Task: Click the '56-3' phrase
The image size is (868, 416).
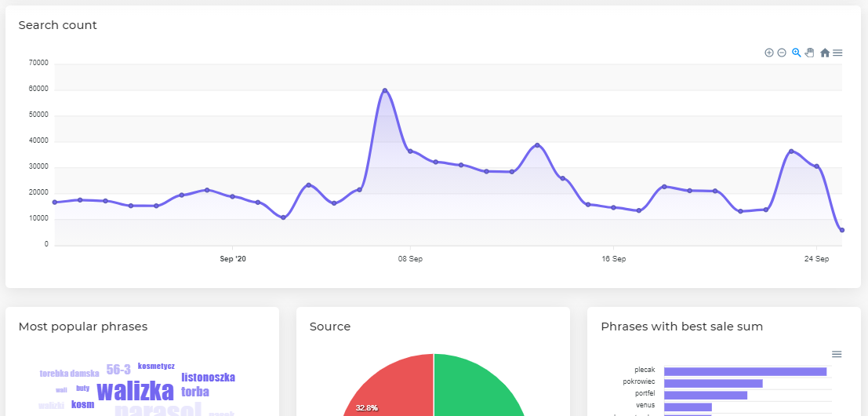Action: point(118,370)
